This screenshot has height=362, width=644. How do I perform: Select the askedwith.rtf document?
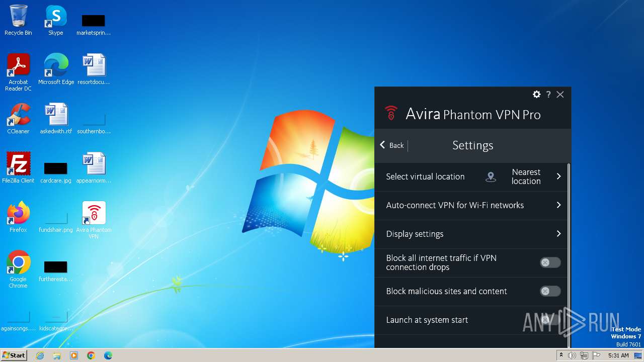tap(56, 118)
